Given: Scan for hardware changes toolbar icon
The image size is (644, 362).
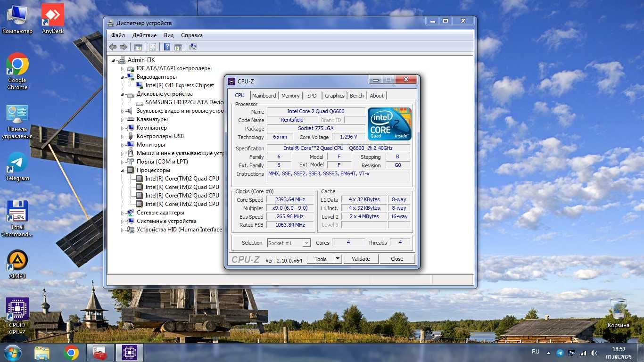Looking at the screenshot, I should pos(193,47).
